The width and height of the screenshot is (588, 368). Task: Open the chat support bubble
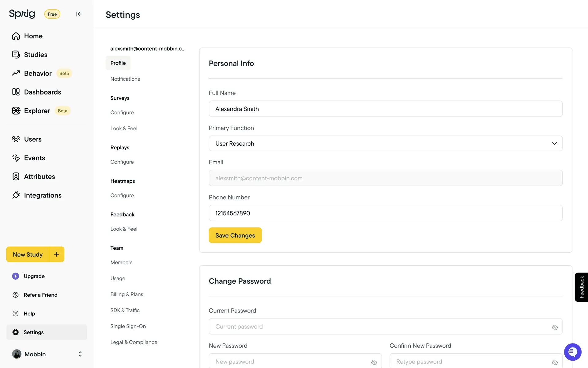click(572, 352)
